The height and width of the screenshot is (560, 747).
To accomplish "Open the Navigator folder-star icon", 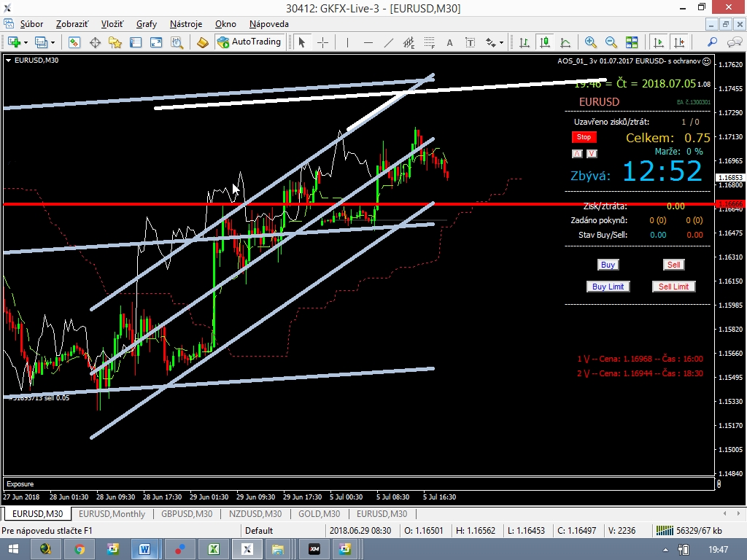I will coord(115,42).
